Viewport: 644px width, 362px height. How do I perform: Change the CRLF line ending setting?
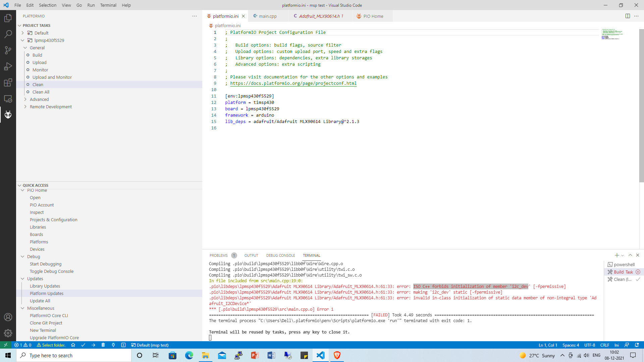[604, 345]
